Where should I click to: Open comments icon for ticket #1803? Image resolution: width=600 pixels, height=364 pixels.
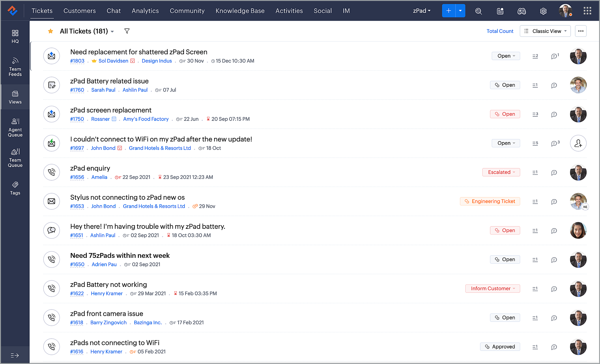[x=555, y=56]
